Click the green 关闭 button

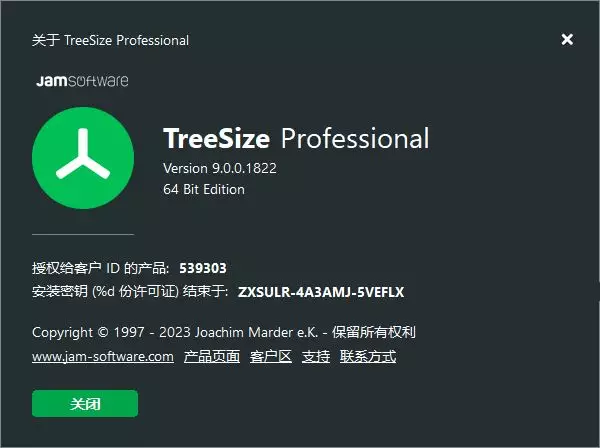pos(85,403)
